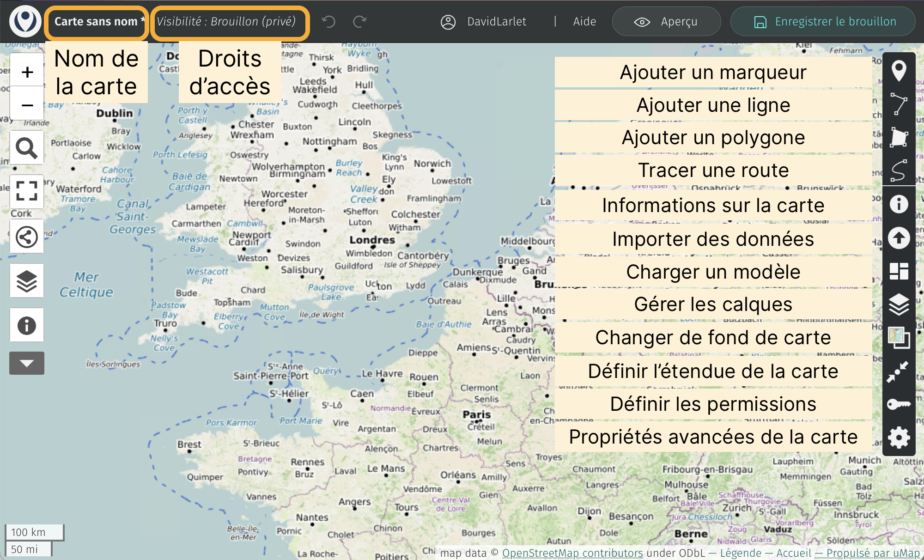Manage layers from right toolbar
Image resolution: width=924 pixels, height=560 pixels.
pyautogui.click(x=899, y=304)
